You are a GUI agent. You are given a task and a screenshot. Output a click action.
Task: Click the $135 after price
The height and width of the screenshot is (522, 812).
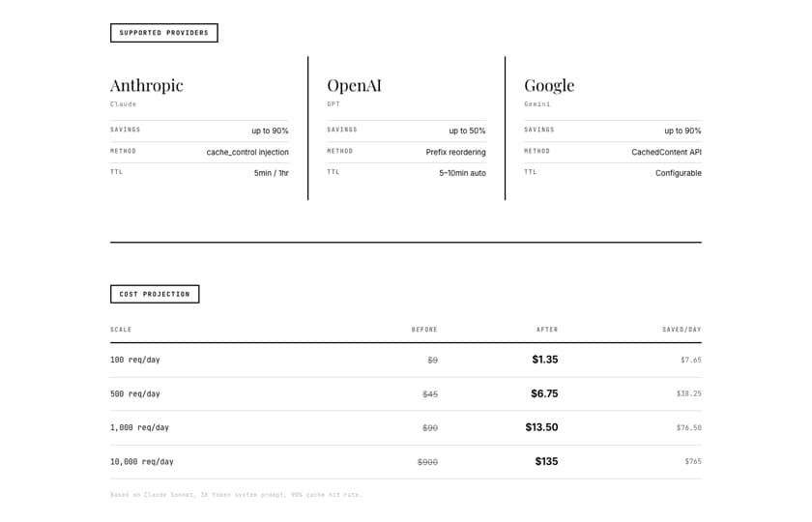coord(546,461)
